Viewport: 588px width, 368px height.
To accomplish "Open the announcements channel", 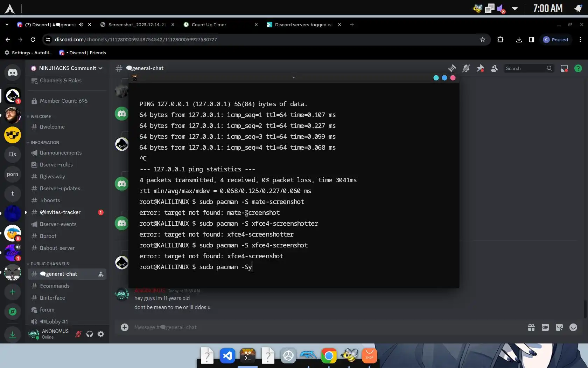I will click(67, 153).
